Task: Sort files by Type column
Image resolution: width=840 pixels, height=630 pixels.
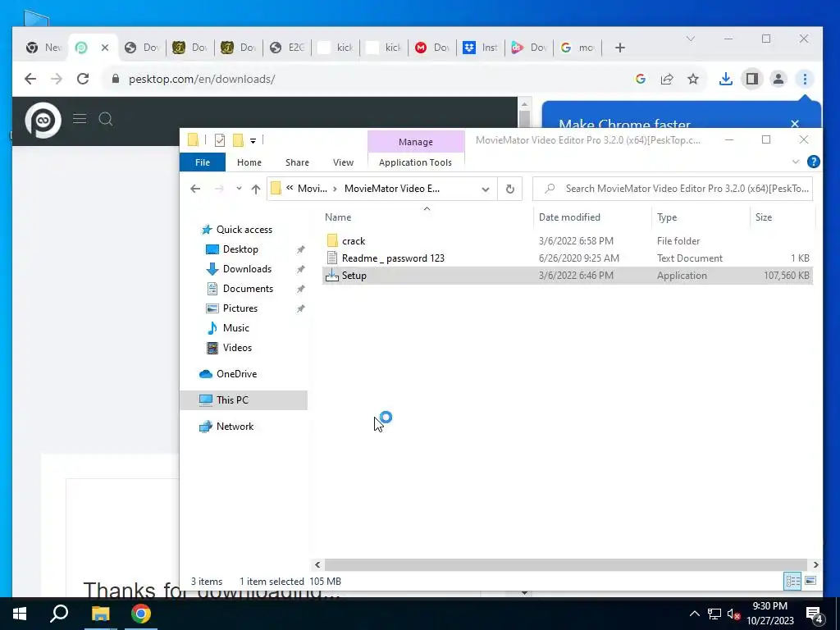Action: pyautogui.click(x=667, y=217)
